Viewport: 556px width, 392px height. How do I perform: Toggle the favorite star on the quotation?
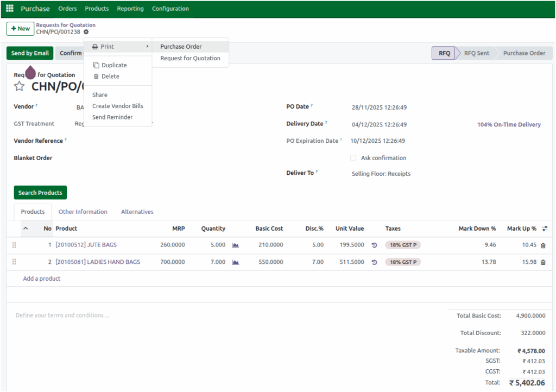click(18, 86)
